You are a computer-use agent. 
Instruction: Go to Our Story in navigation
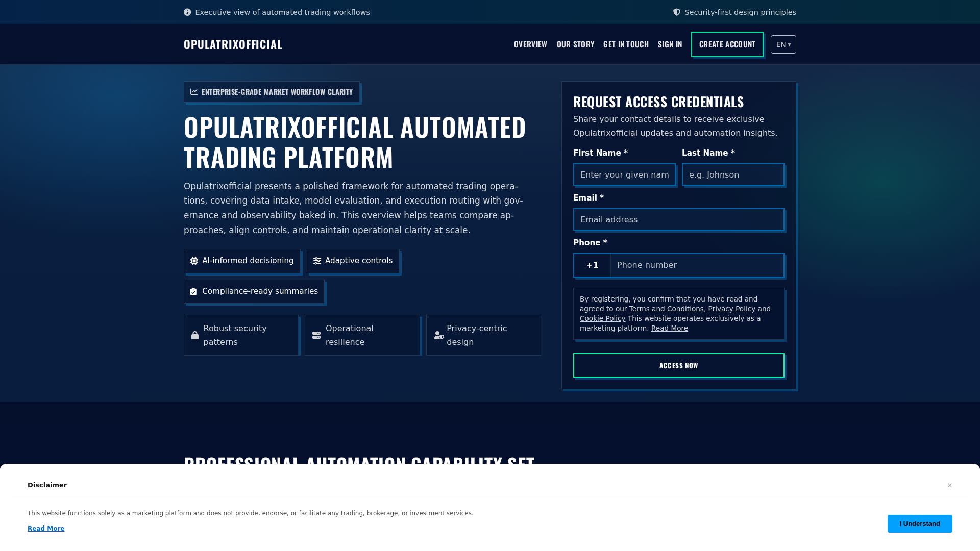point(576,44)
